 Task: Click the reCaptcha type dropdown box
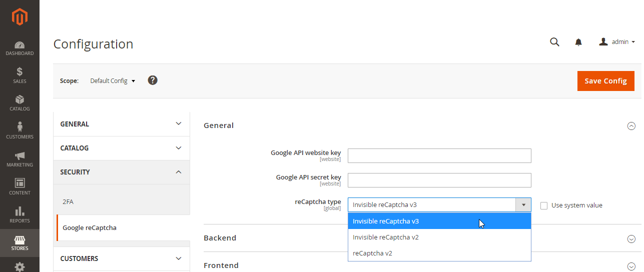439,205
